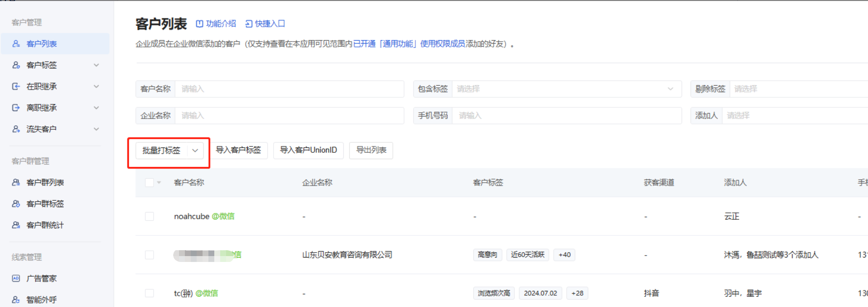Tick the checkbox for noahcube row
This screenshot has height=307, width=868.
[x=150, y=216]
